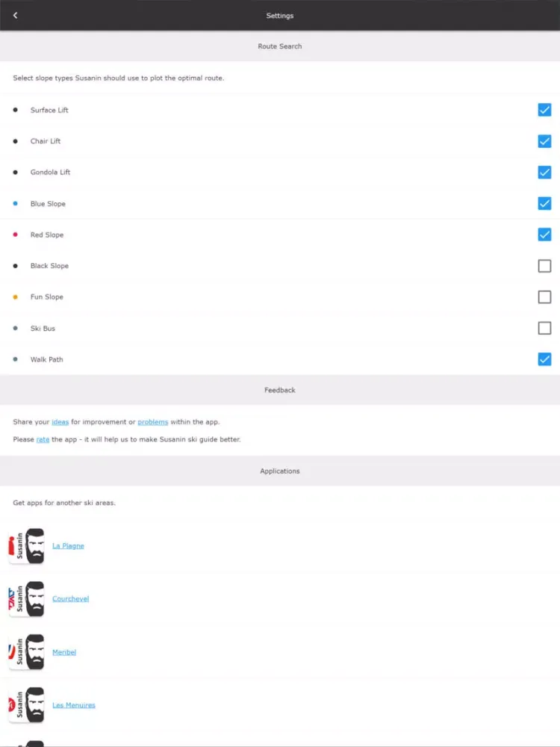The width and height of the screenshot is (560, 747).
Task: Disable the Red Slope checkbox
Action: (x=544, y=235)
